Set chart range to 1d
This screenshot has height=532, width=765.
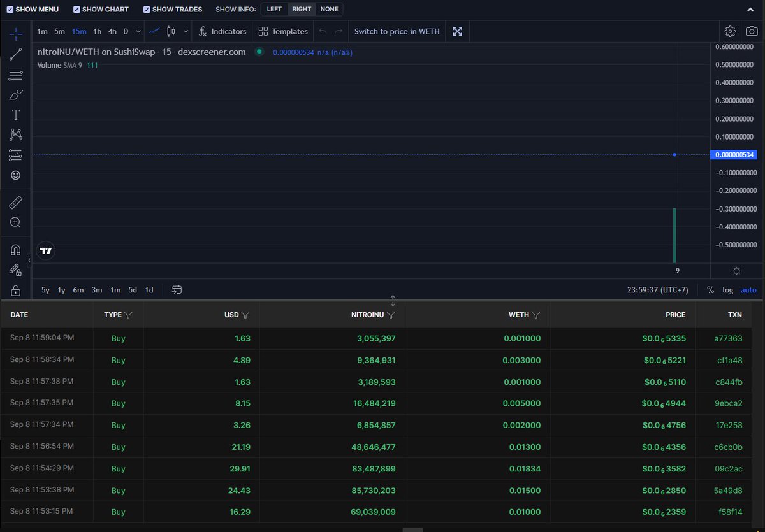(x=149, y=290)
